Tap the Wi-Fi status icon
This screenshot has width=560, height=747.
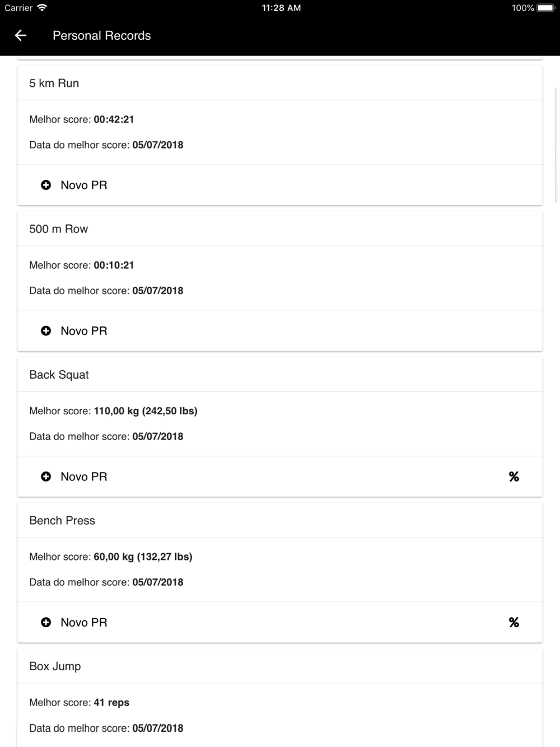tap(42, 8)
